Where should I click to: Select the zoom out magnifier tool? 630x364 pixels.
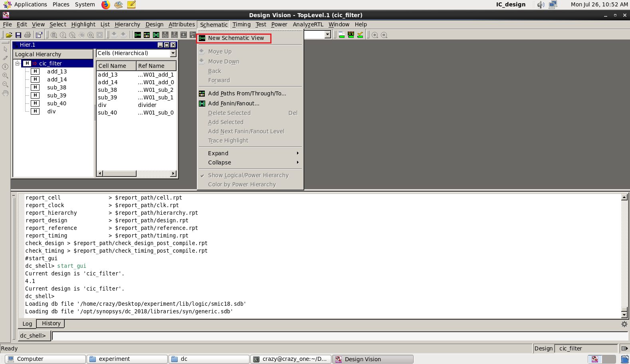coord(5,84)
